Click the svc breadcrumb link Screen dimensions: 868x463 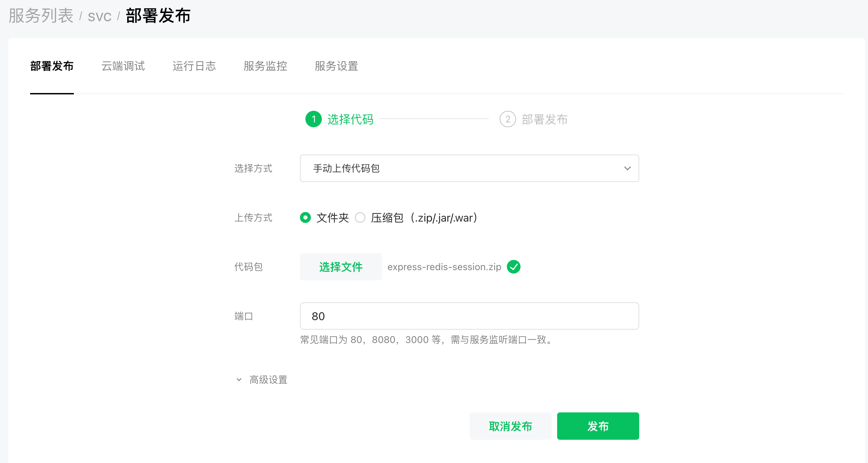(100, 16)
